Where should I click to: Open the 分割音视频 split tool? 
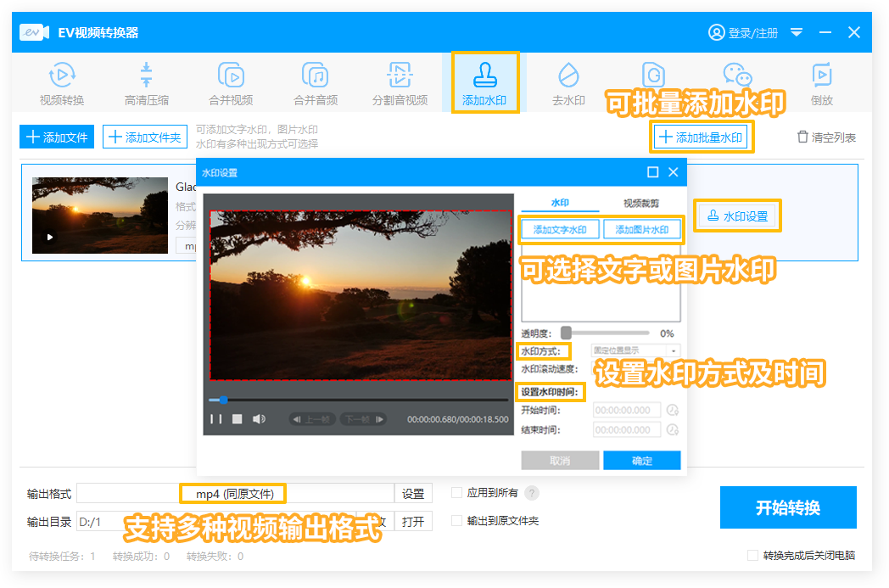[400, 83]
